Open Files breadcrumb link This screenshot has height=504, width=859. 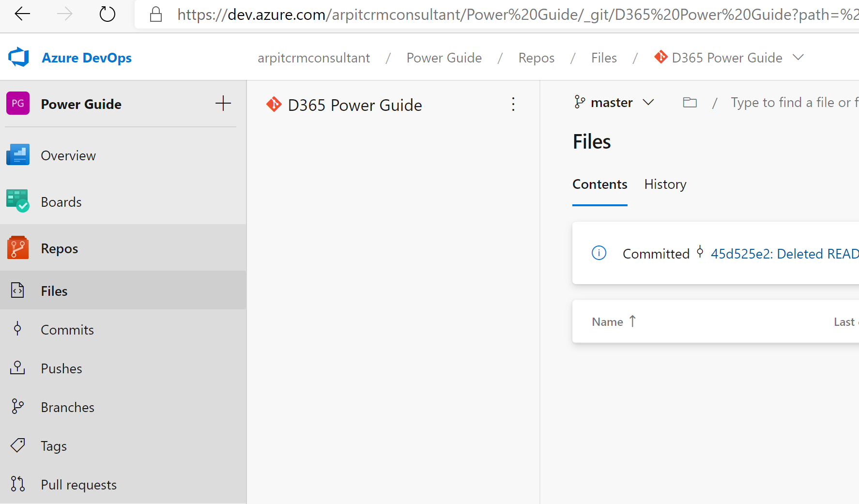click(604, 58)
